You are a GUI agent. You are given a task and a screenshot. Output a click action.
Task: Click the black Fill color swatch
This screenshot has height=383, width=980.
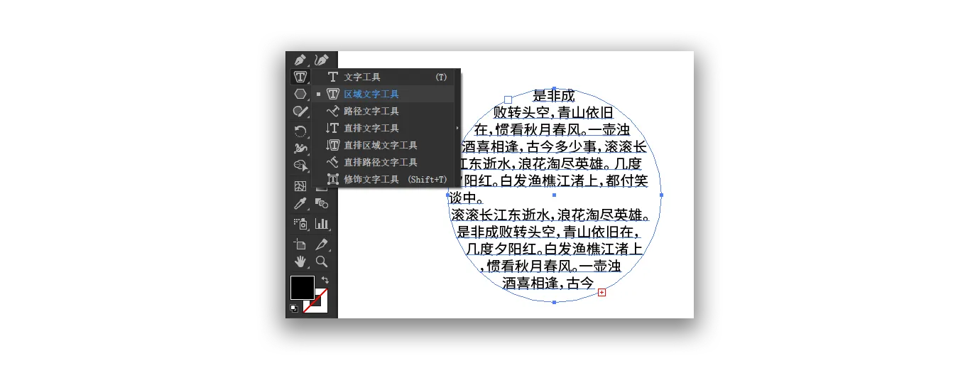pyautogui.click(x=302, y=288)
